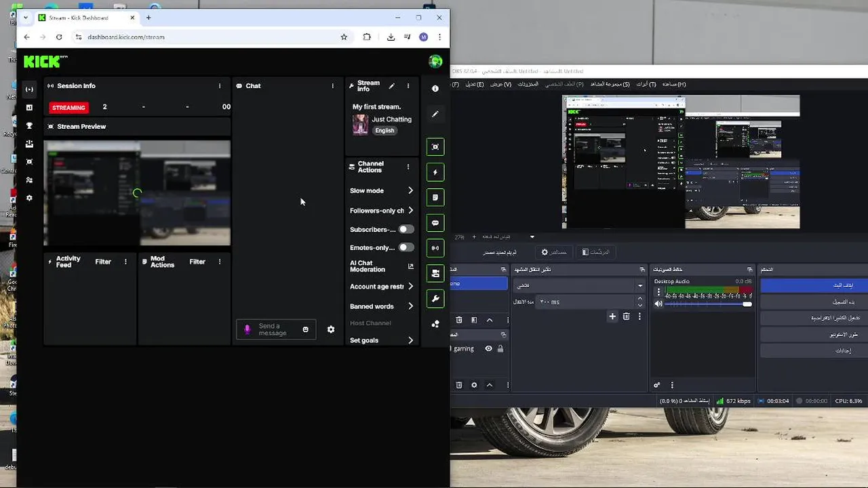The height and width of the screenshot is (488, 868).
Task: Click the pencil icon in Kick's right sidebar
Action: [435, 114]
